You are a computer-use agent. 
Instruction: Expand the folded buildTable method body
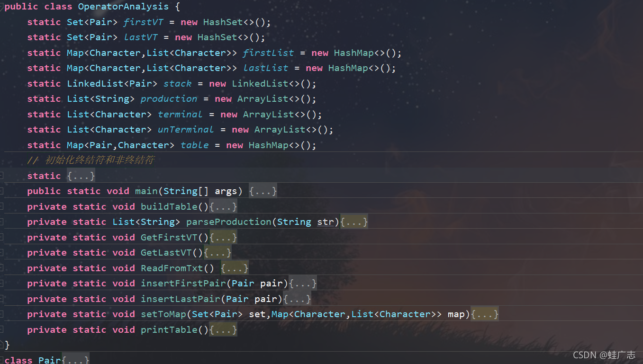pyautogui.click(x=223, y=206)
